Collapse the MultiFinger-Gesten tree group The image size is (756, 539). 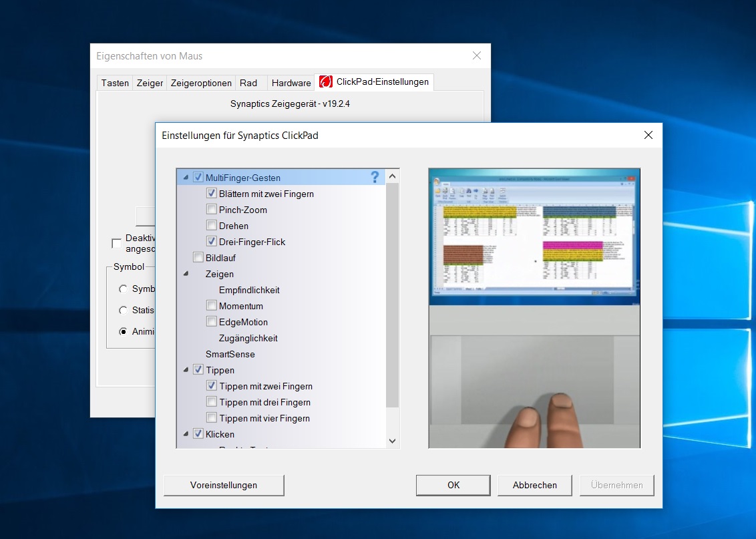click(x=186, y=178)
